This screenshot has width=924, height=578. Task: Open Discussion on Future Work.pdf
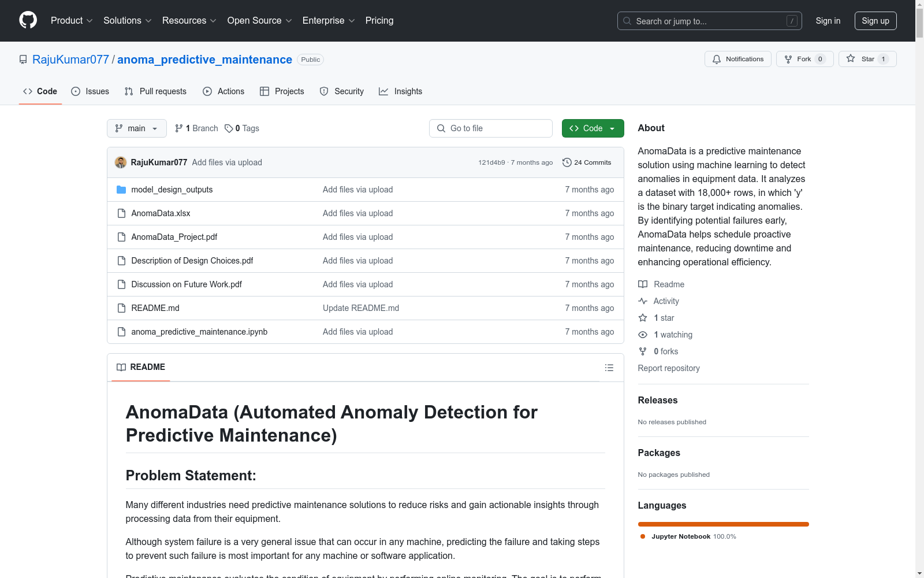click(187, 284)
